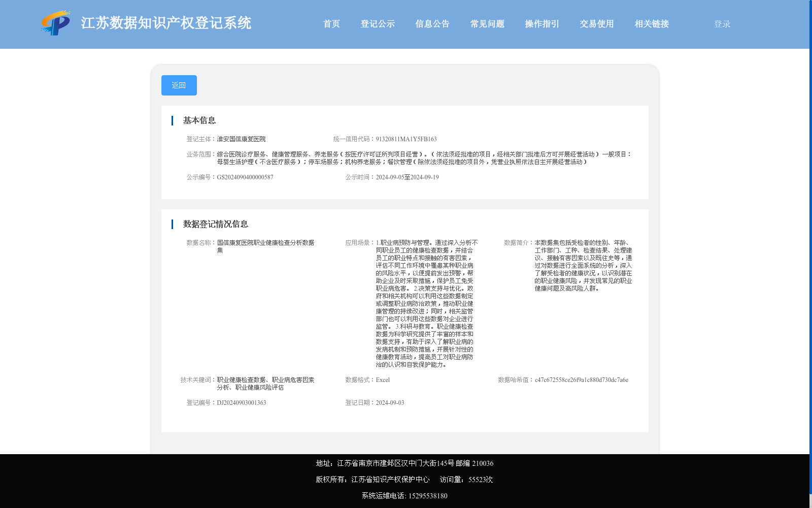Open the 操作指引 menu item
This screenshot has height=508, width=812.
click(x=542, y=24)
